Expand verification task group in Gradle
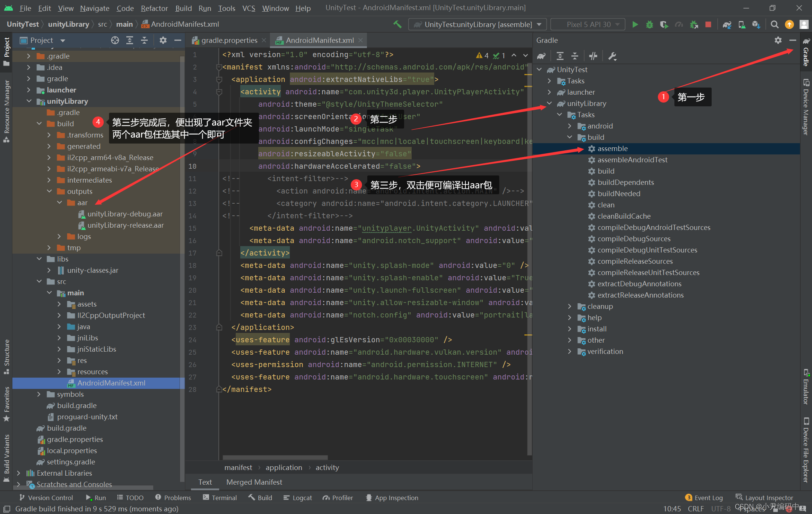812x514 pixels. point(570,351)
